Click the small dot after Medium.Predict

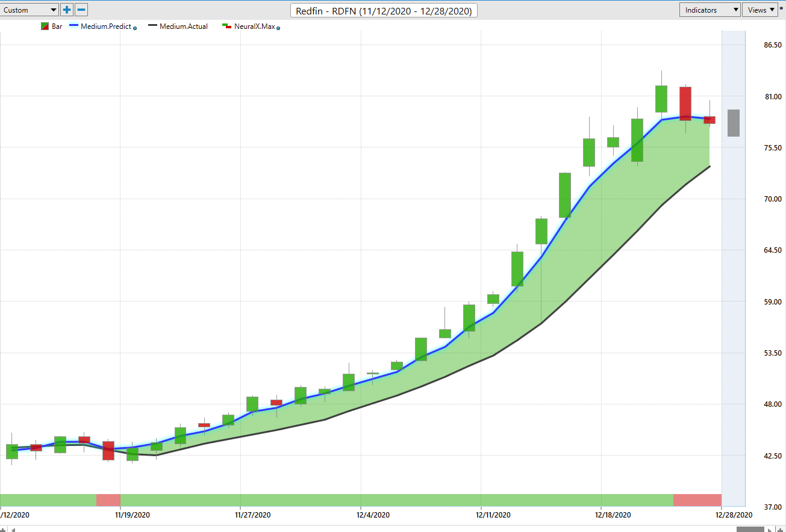tap(135, 28)
